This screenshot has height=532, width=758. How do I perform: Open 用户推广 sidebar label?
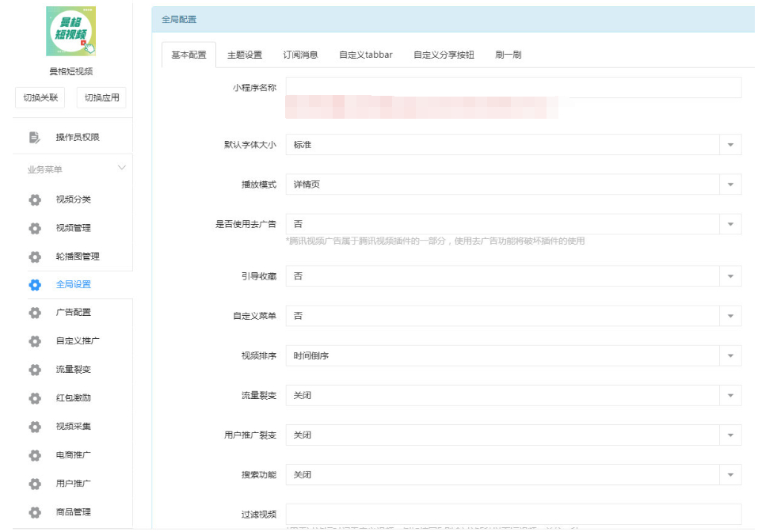coord(74,483)
